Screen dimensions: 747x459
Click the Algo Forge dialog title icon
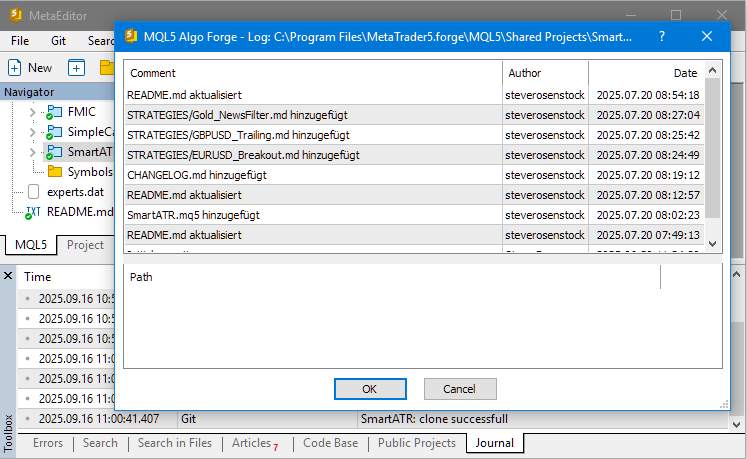(131, 36)
